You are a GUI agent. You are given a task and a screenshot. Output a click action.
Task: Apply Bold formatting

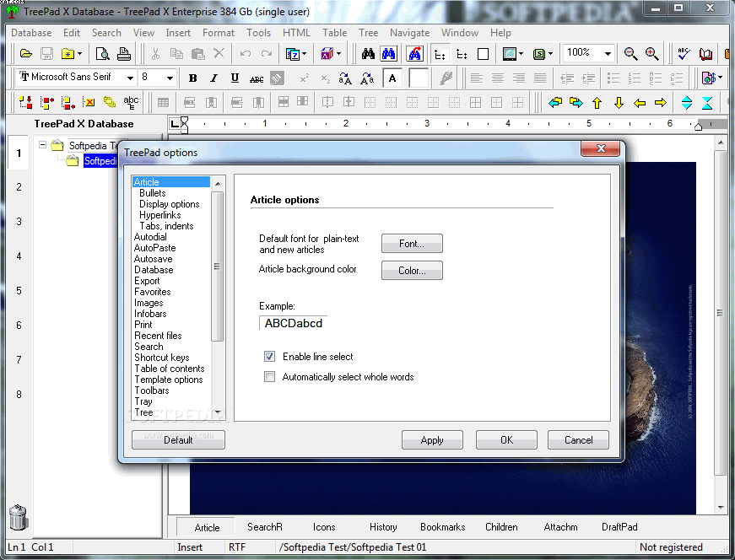point(192,78)
